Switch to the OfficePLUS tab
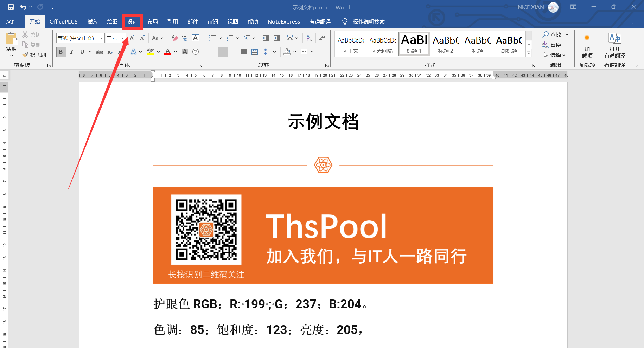The height and width of the screenshot is (348, 644). [64, 21]
